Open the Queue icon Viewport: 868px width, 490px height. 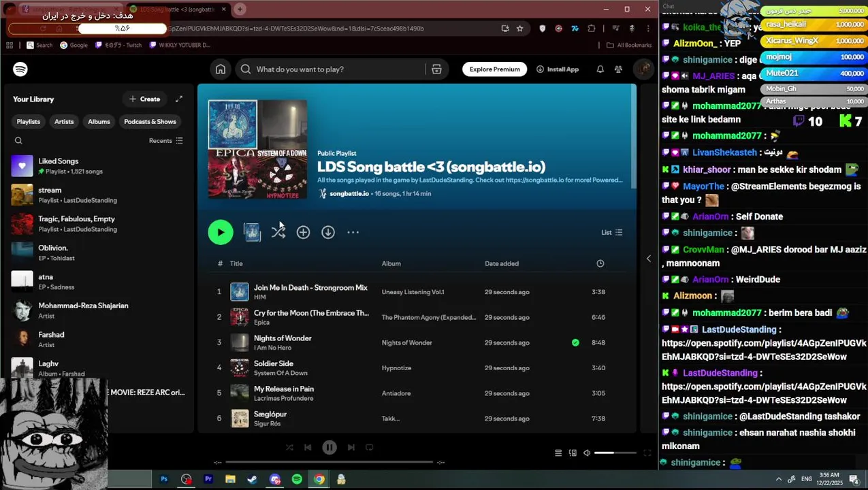click(558, 453)
